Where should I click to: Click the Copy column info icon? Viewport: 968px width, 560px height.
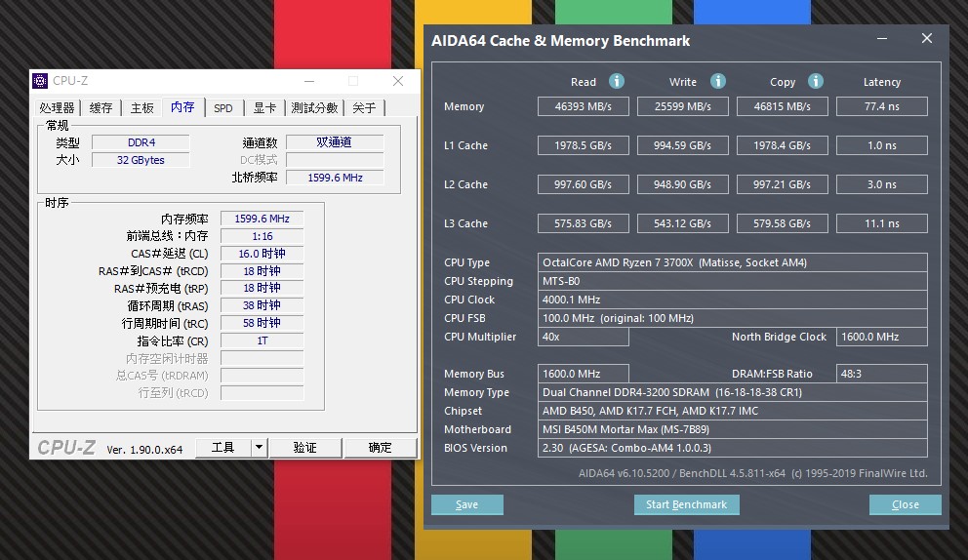click(816, 81)
